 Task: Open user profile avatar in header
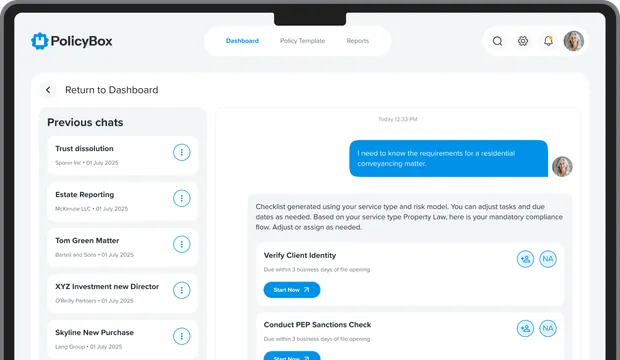point(574,41)
